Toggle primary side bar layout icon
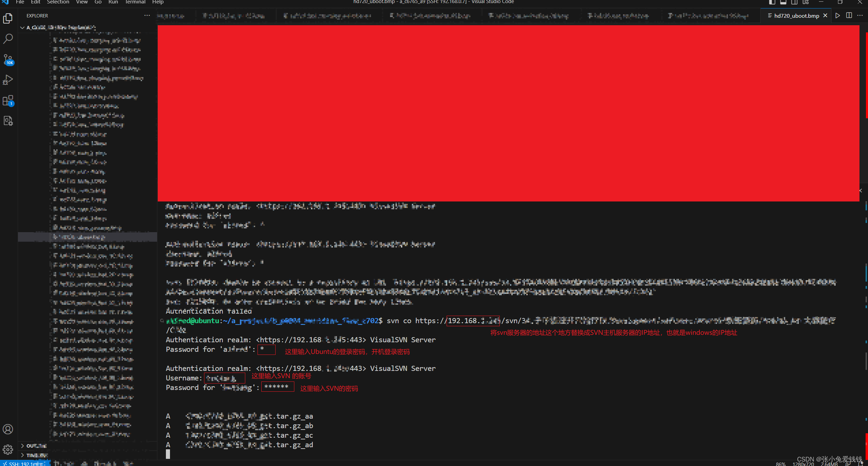 point(772,2)
